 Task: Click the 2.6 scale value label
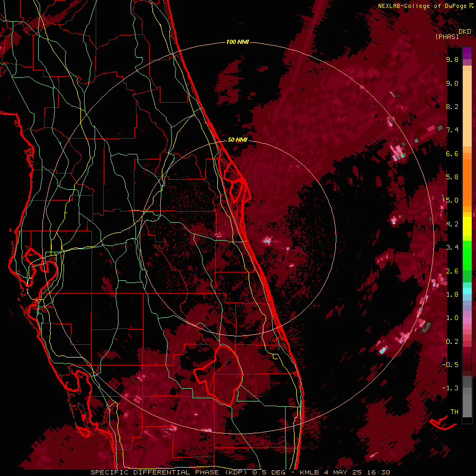click(x=452, y=271)
